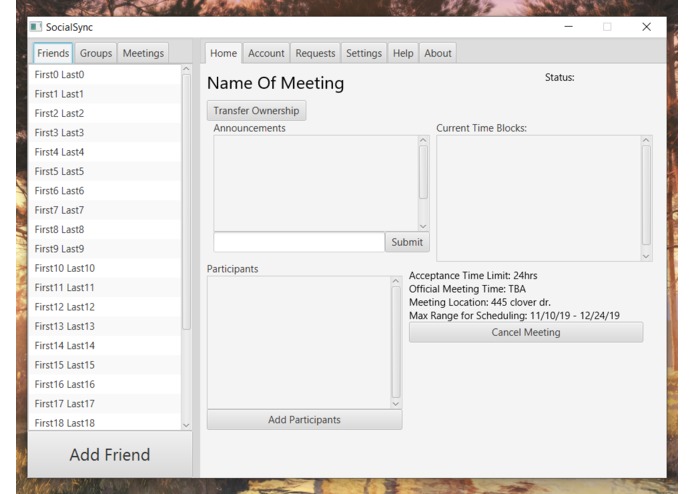Submit the announcement
The height and width of the screenshot is (494, 695).
click(407, 242)
